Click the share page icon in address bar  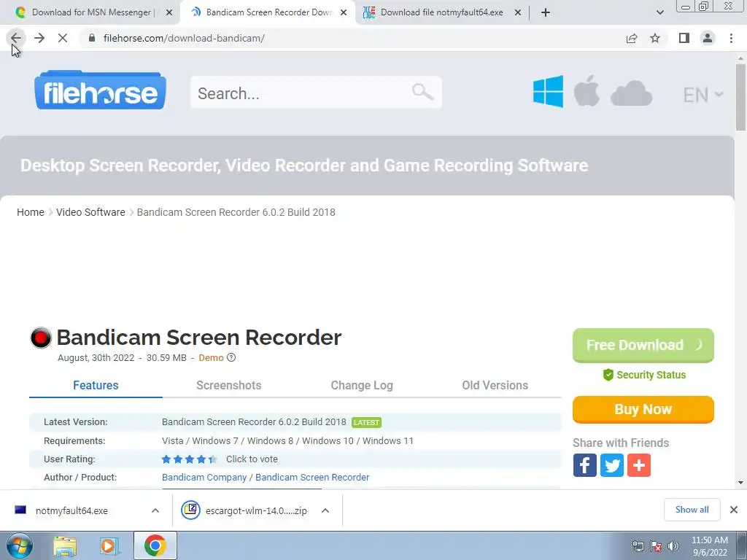pyautogui.click(x=632, y=38)
